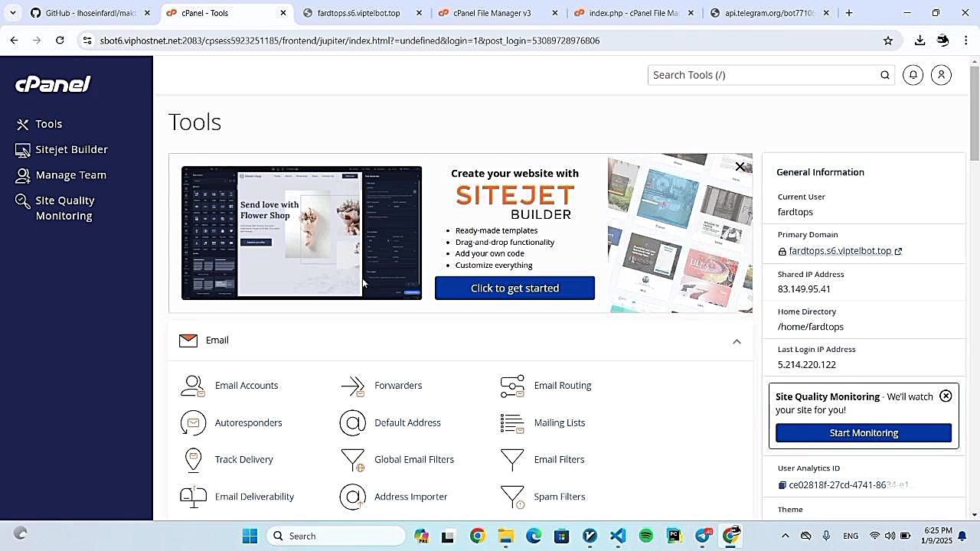Open the Global Email Filters icon

coord(353,460)
